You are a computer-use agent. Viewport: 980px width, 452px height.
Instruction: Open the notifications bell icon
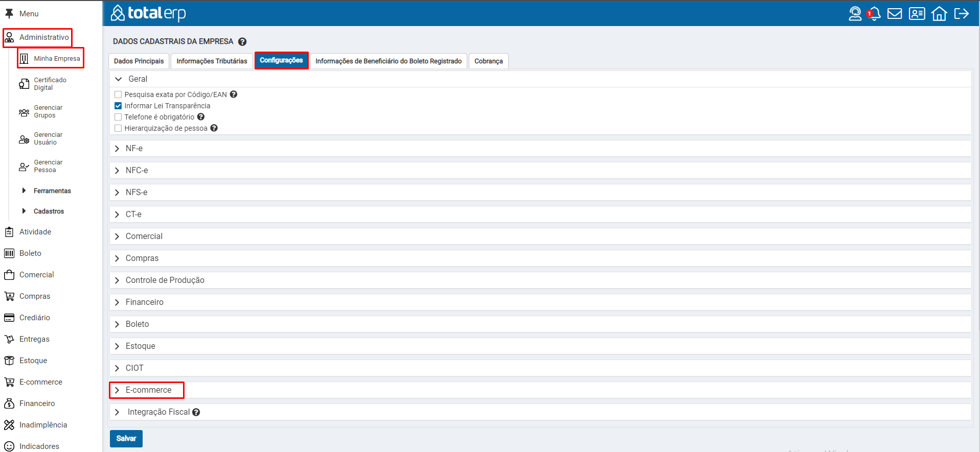pyautogui.click(x=875, y=14)
